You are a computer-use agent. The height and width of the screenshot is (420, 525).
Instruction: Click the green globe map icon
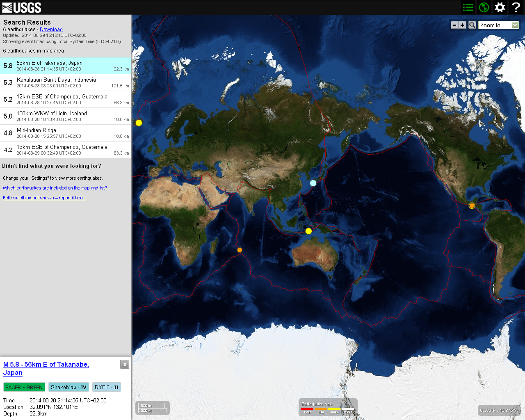[484, 7]
